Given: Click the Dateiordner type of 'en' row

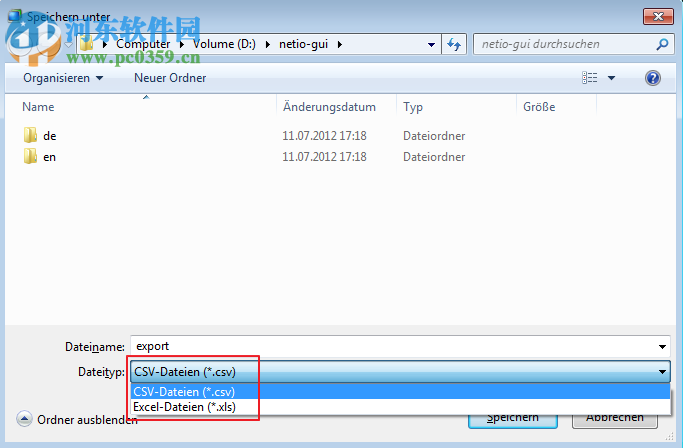Looking at the screenshot, I should (434, 157).
